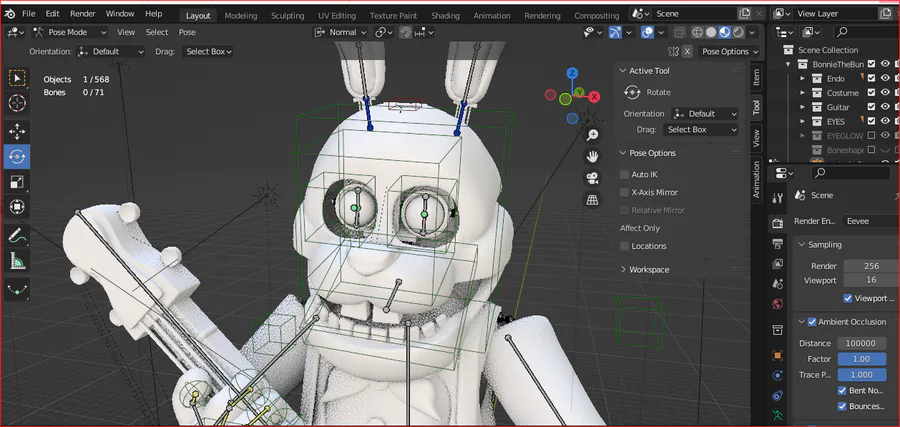
Task: Collapse the Active Tool panel
Action: pos(622,71)
